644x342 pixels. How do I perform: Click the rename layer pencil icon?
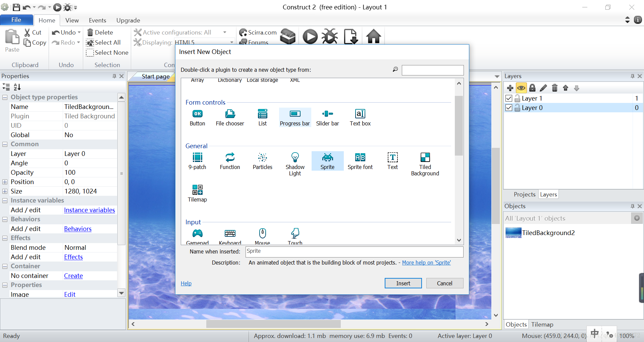tap(543, 88)
